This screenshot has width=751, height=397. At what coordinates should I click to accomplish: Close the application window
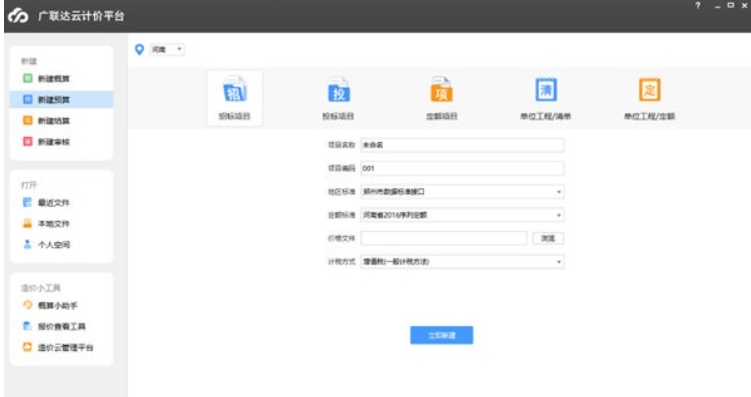745,5
